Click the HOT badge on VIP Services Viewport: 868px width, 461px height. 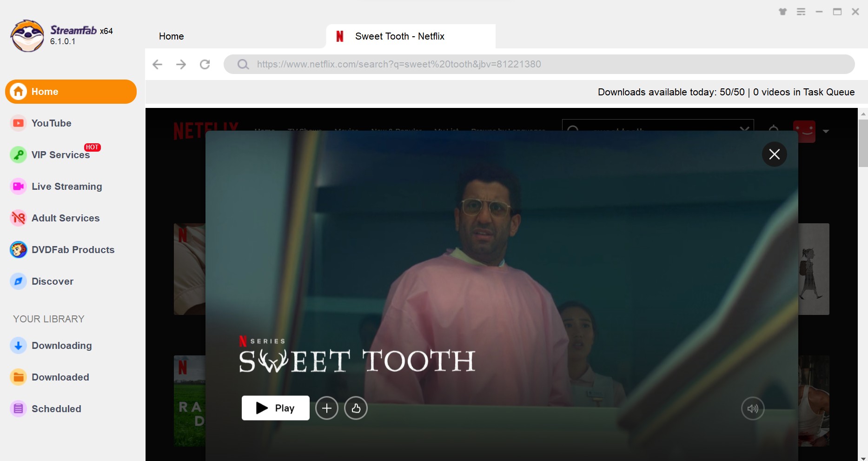pyautogui.click(x=92, y=147)
